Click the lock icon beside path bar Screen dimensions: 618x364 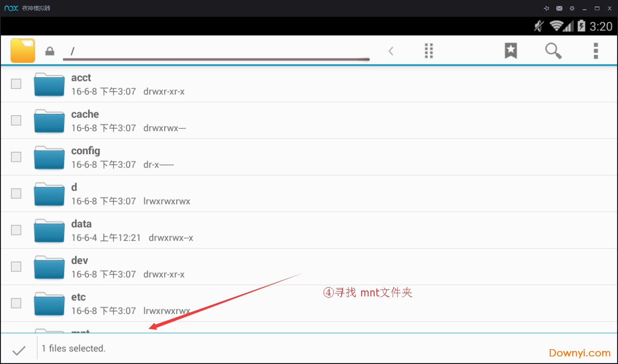pos(50,51)
